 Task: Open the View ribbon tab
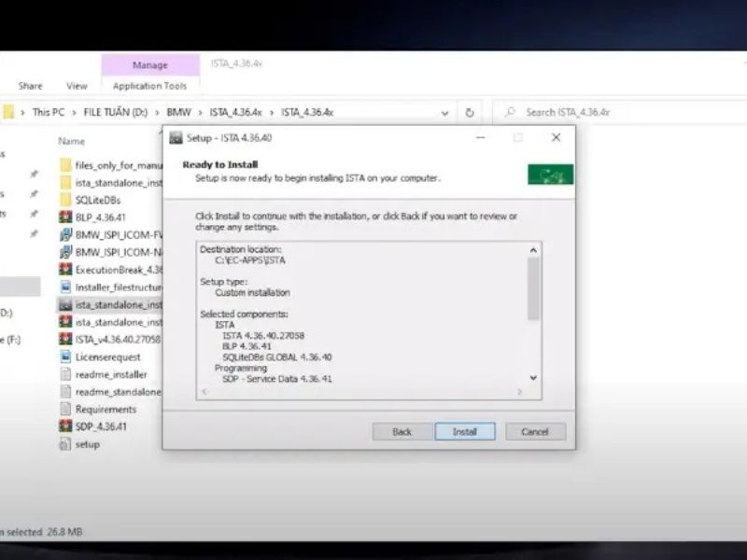[77, 86]
